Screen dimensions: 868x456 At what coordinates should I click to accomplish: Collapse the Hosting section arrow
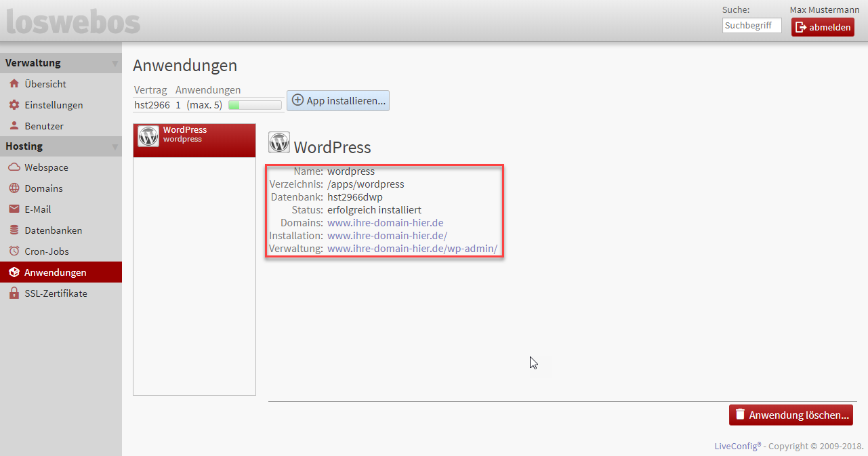click(115, 147)
